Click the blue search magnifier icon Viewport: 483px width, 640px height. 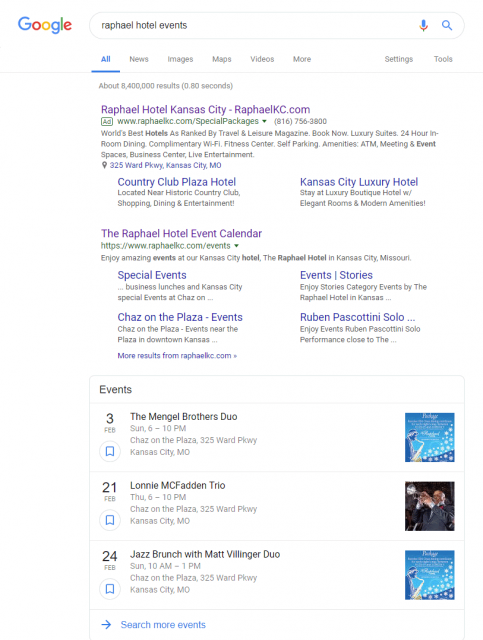coord(447,25)
